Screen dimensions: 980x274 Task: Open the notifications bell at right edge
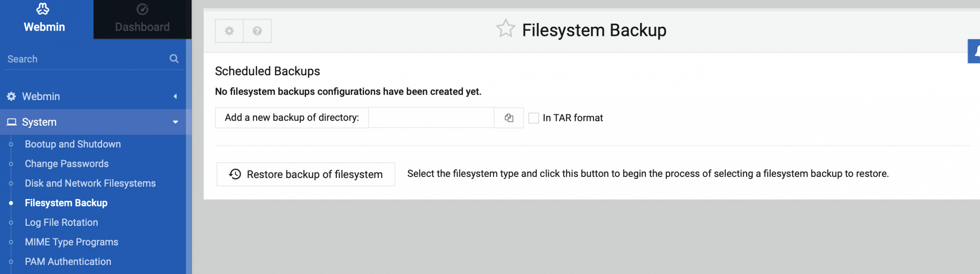975,51
